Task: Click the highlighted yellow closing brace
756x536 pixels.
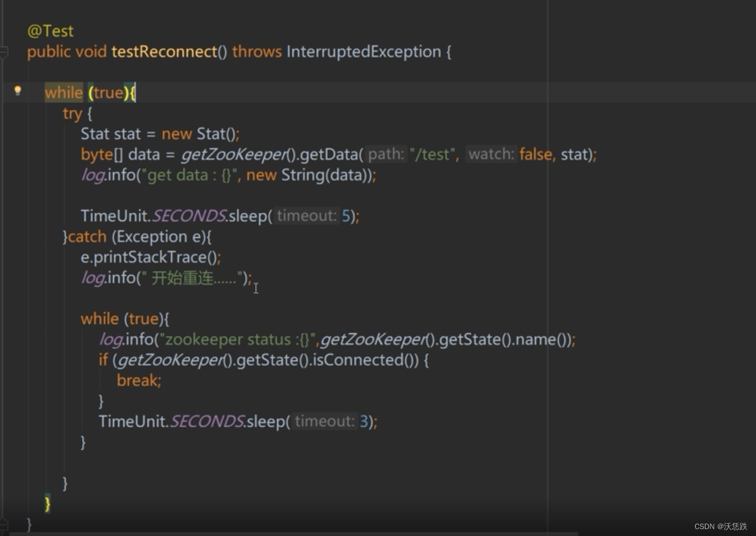Action: click(x=48, y=503)
